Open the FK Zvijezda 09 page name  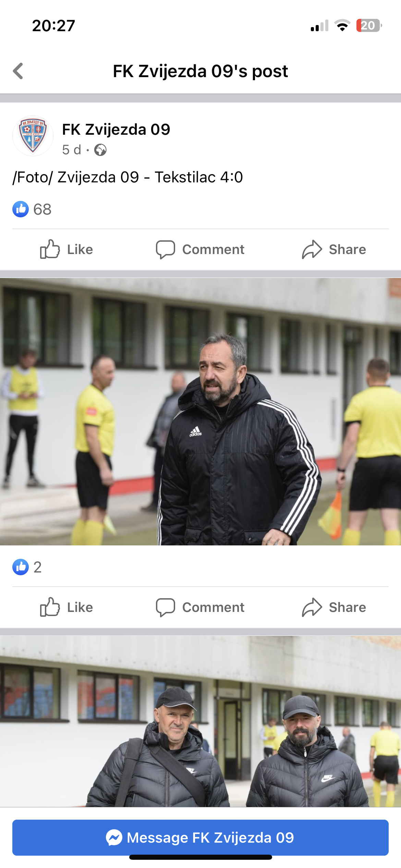click(116, 130)
